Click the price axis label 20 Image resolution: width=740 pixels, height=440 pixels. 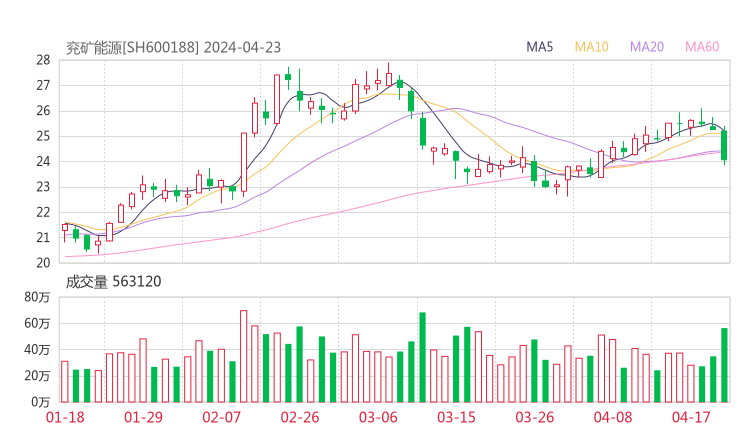(x=43, y=263)
